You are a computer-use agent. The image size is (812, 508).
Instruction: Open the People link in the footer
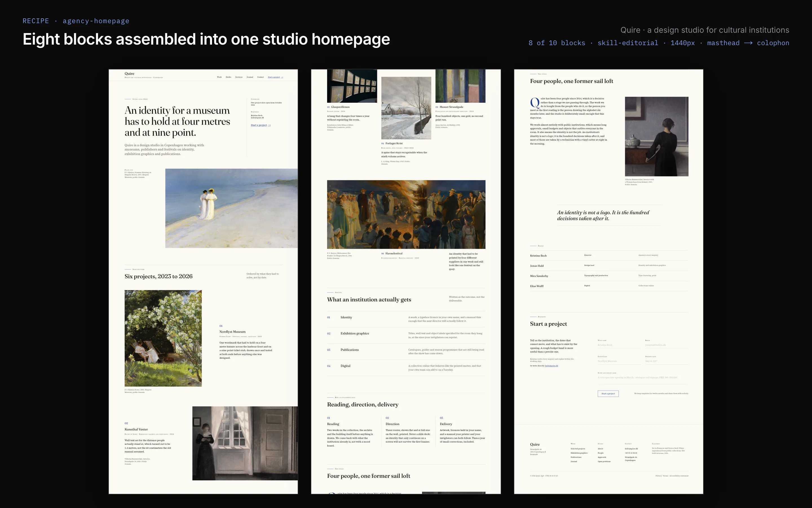pos(601,453)
